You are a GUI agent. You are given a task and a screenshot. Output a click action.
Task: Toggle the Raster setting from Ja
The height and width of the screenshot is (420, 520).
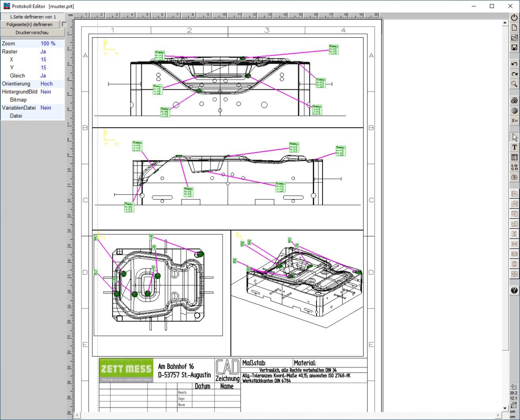pos(43,52)
